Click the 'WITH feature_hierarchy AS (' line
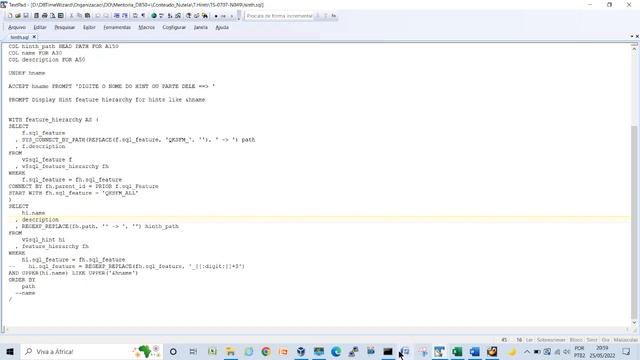This screenshot has height=360, width=640. coord(53,120)
